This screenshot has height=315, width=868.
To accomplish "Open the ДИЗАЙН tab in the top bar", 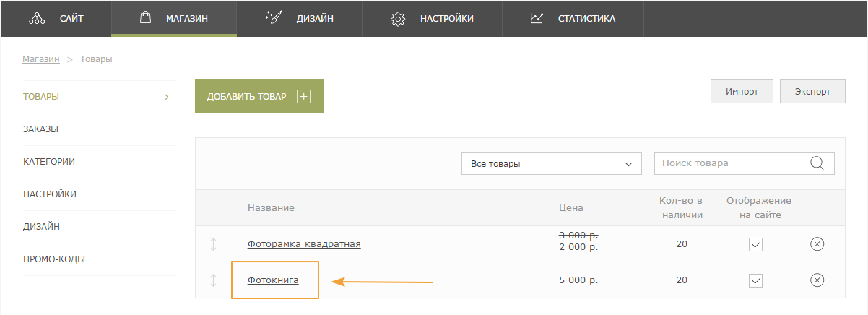I will (x=300, y=19).
